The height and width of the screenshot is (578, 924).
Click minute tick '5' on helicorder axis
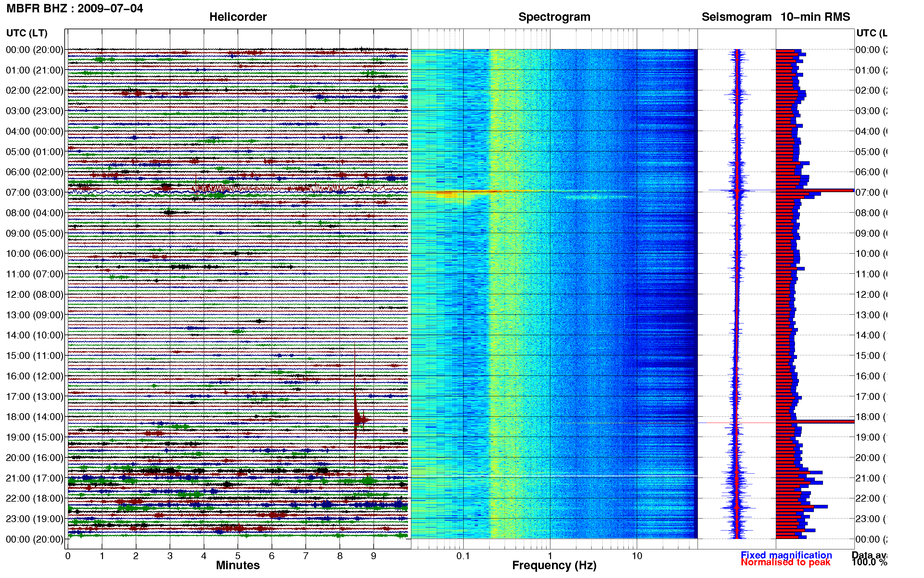pos(237,556)
